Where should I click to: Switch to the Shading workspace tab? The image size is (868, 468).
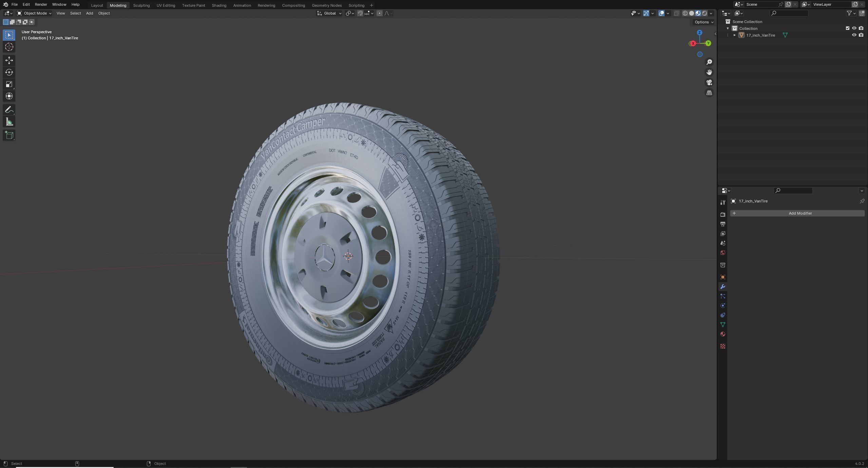(219, 5)
